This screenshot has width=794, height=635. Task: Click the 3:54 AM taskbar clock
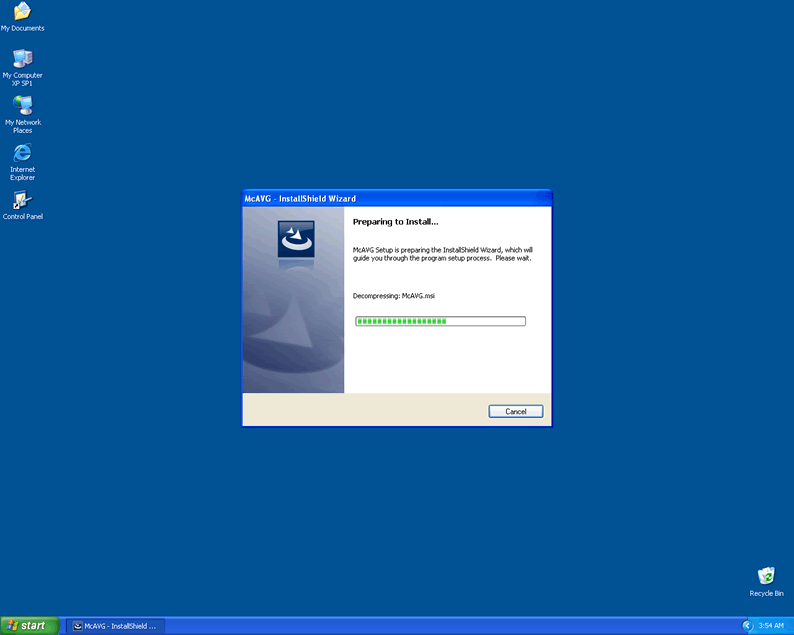click(771, 626)
